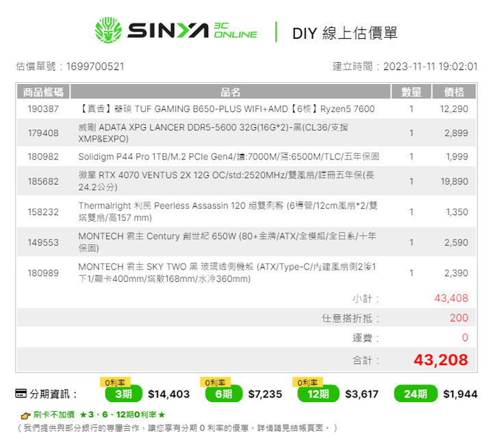
Task: Click the Solidigm P44 Pro 1TB product name
Action: click(229, 157)
